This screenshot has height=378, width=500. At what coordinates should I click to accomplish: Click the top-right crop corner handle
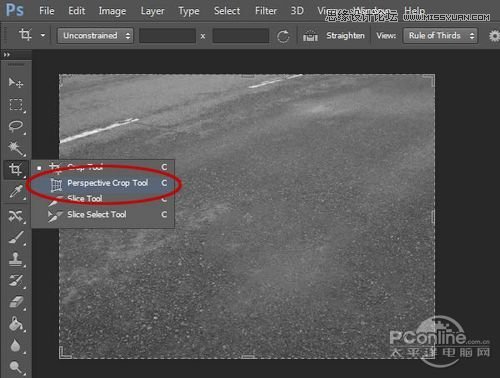click(430, 79)
